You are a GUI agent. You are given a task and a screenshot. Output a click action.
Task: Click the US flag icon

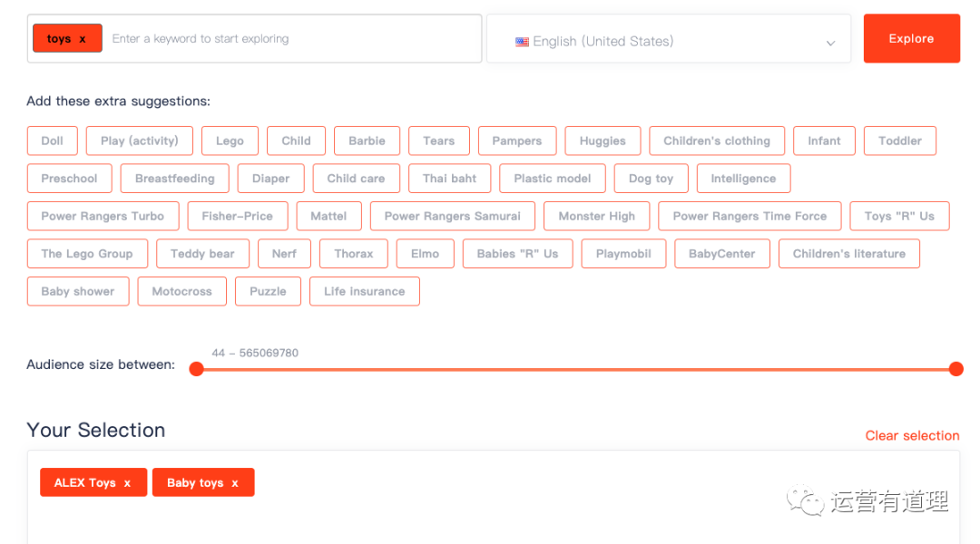(x=522, y=42)
